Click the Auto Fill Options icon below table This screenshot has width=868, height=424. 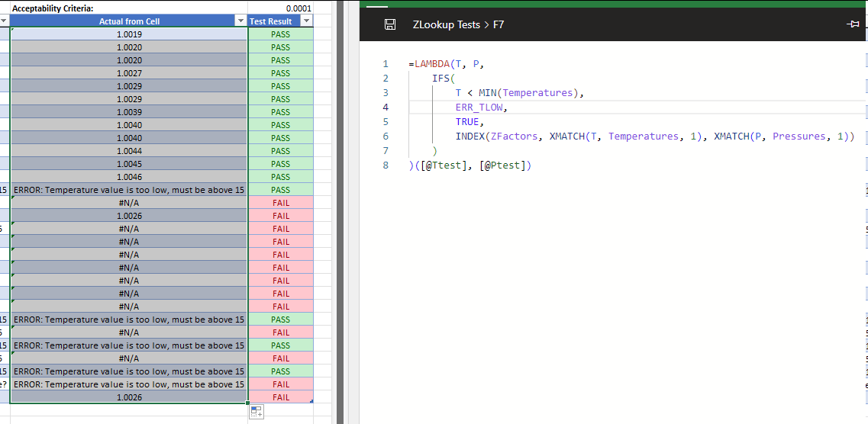pyautogui.click(x=257, y=412)
